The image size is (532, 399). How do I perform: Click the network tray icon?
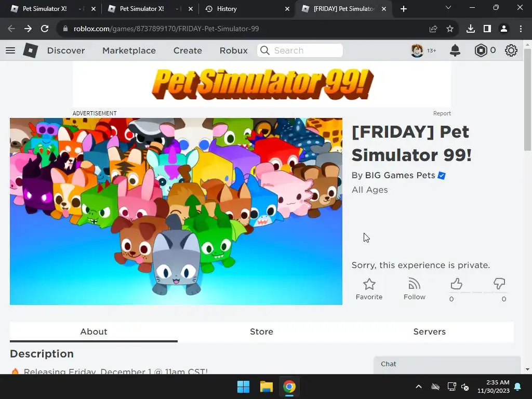pos(451,387)
